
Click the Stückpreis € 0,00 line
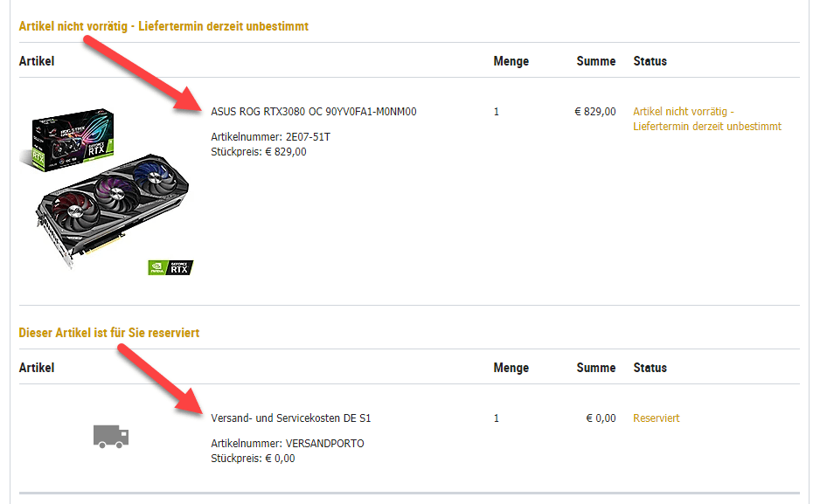coord(253,459)
